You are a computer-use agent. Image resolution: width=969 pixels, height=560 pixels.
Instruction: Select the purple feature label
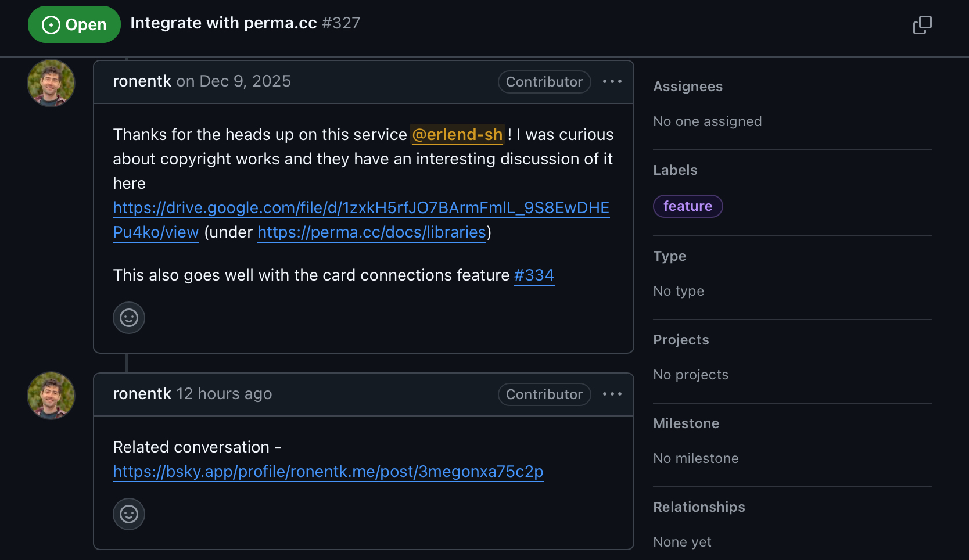[x=688, y=206]
